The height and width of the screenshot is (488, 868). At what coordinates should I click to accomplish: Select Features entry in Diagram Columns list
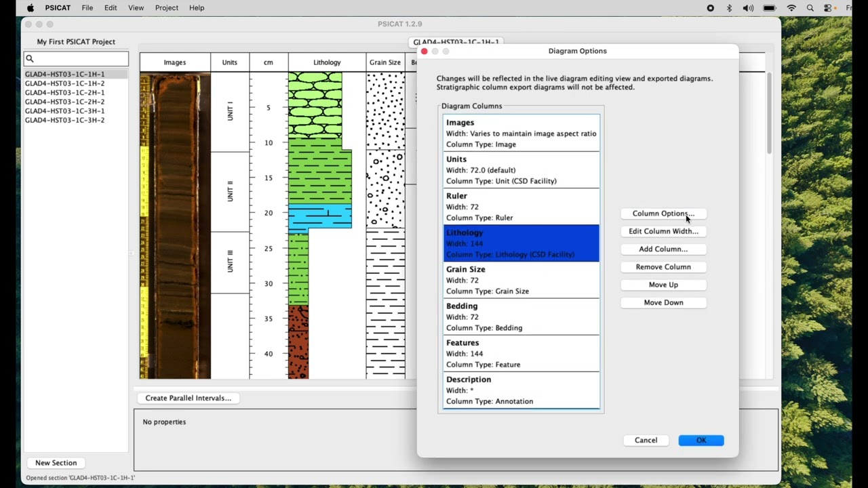click(x=521, y=352)
